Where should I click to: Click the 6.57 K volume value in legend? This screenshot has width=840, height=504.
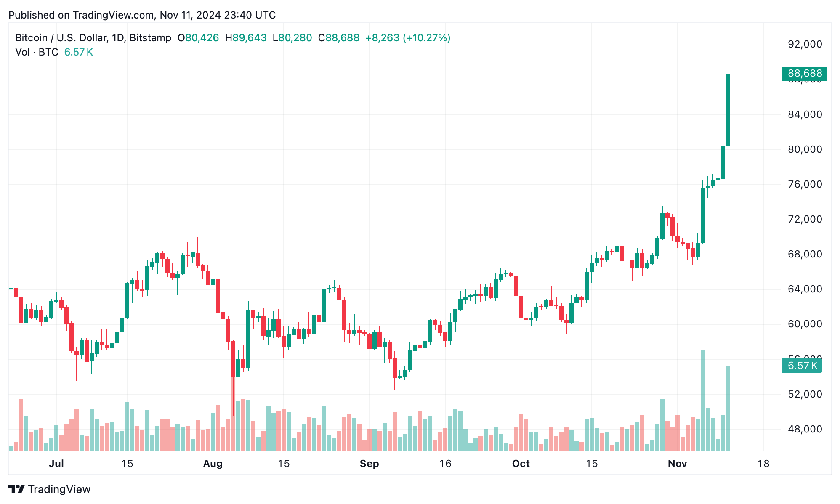[x=79, y=52]
